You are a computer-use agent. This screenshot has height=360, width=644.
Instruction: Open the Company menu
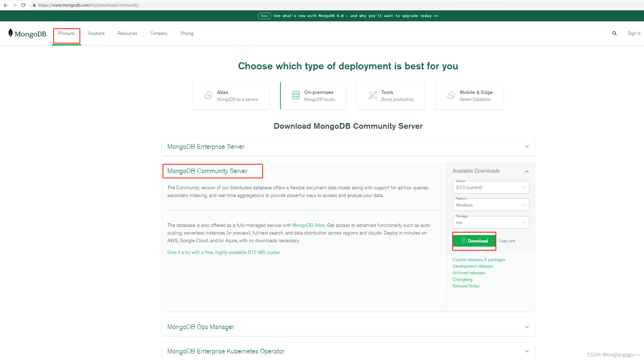tap(159, 33)
